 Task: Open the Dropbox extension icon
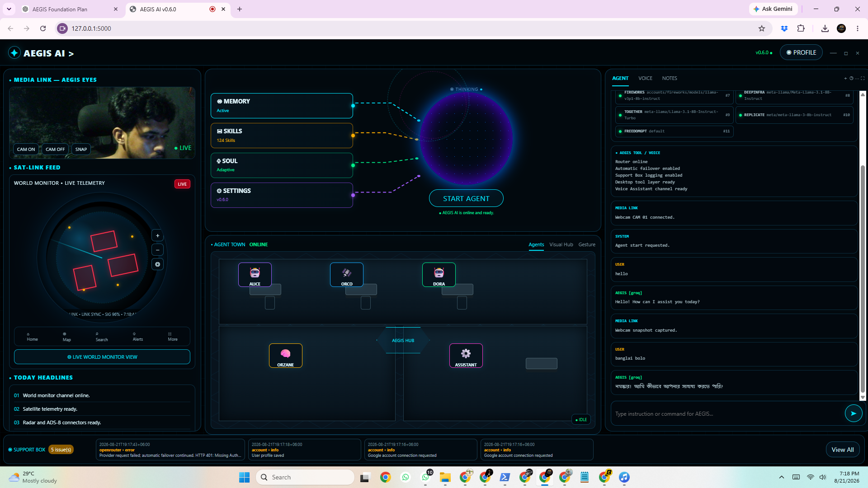784,28
